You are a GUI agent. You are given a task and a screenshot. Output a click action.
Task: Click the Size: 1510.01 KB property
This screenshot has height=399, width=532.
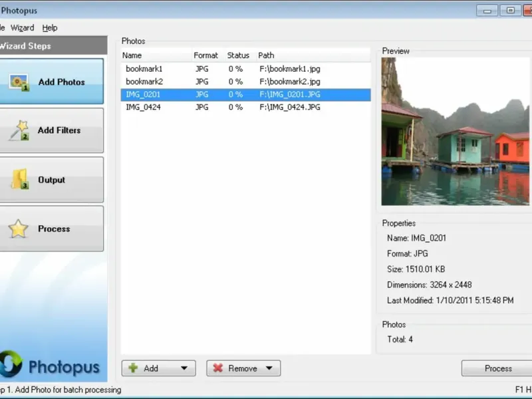(416, 269)
